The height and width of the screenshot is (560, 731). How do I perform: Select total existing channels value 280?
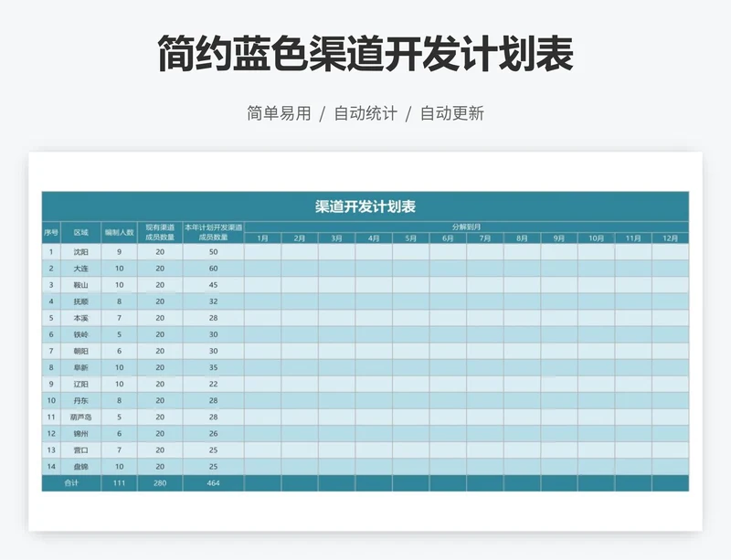[160, 483]
